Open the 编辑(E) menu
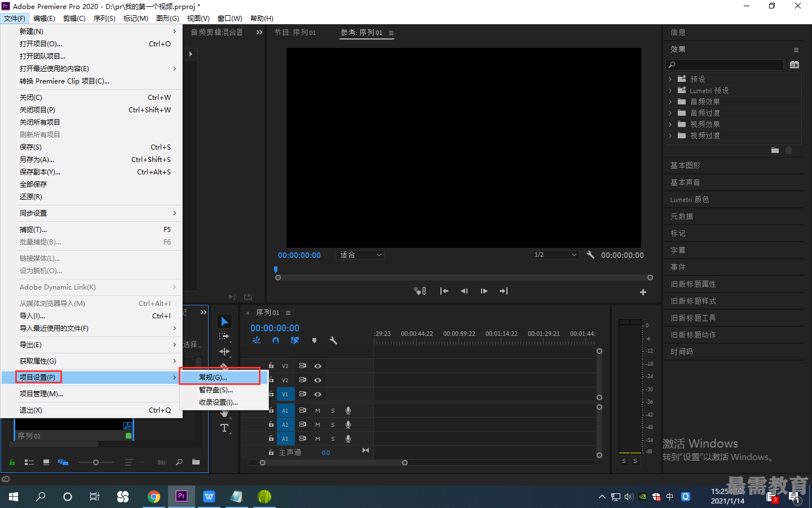The image size is (812, 508). [44, 18]
